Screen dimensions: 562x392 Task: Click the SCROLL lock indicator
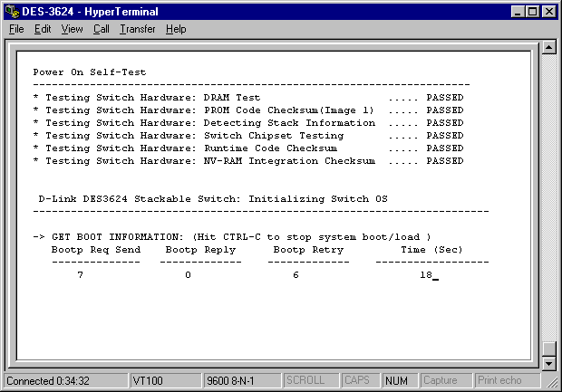pos(310,381)
